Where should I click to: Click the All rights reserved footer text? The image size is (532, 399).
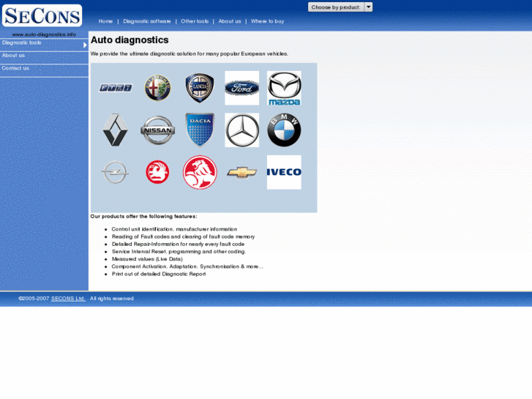112,299
